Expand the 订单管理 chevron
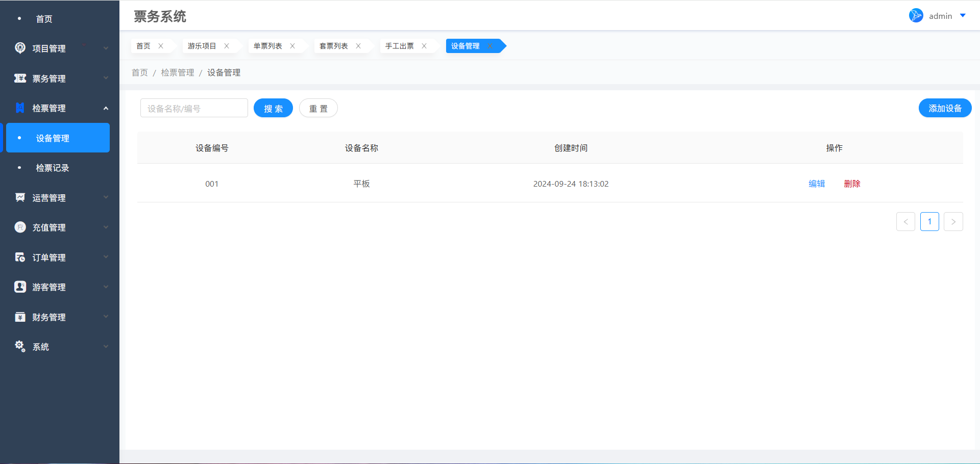This screenshot has width=980, height=464. (x=106, y=257)
